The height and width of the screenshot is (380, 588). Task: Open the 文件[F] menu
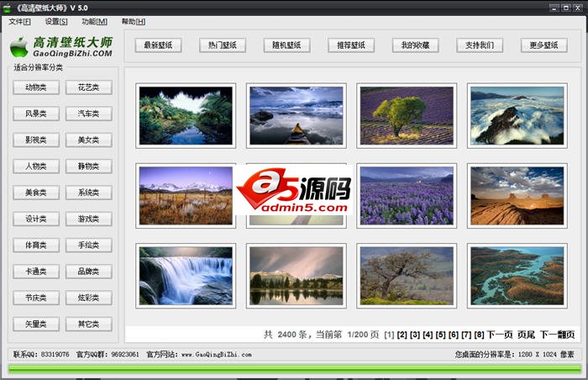[x=20, y=22]
